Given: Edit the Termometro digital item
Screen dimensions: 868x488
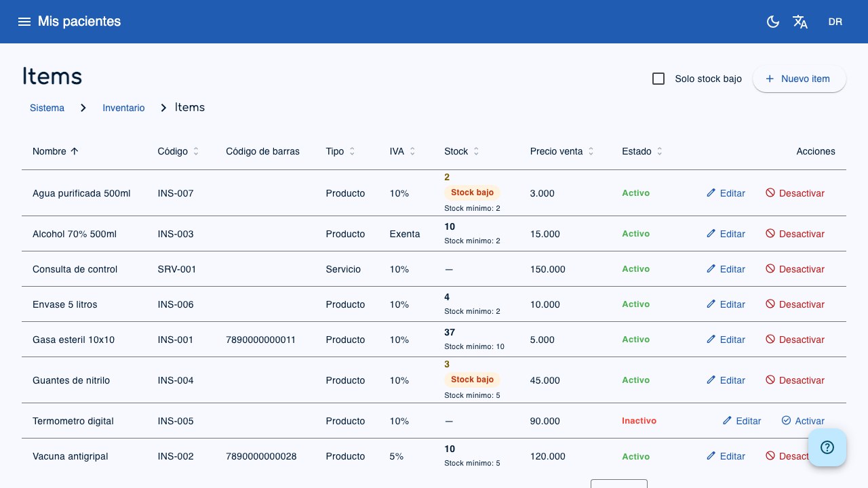Looking at the screenshot, I should [741, 421].
